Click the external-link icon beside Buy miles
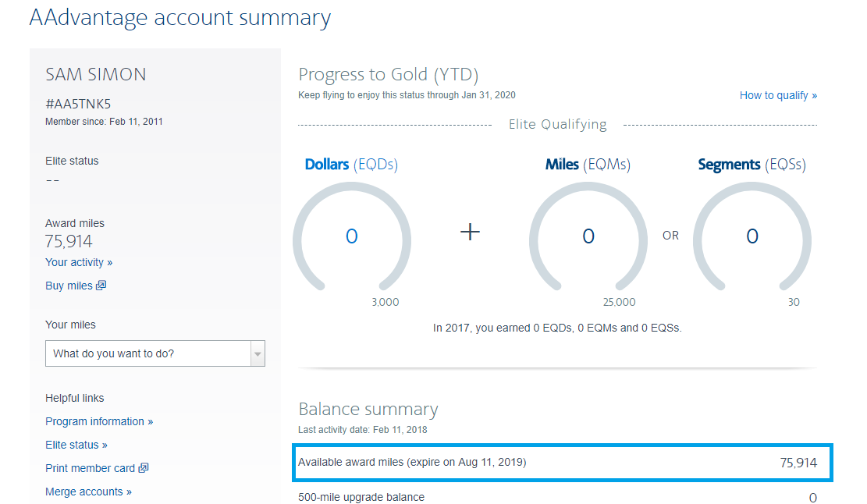 101,286
